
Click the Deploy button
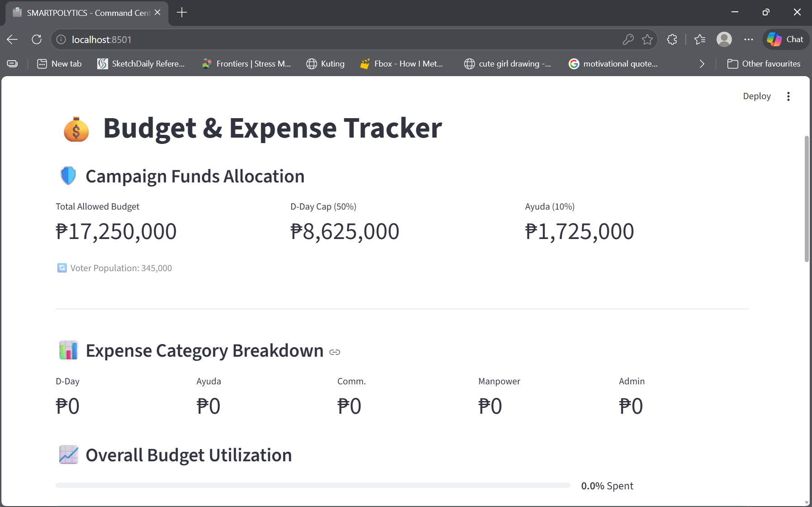pyautogui.click(x=756, y=96)
